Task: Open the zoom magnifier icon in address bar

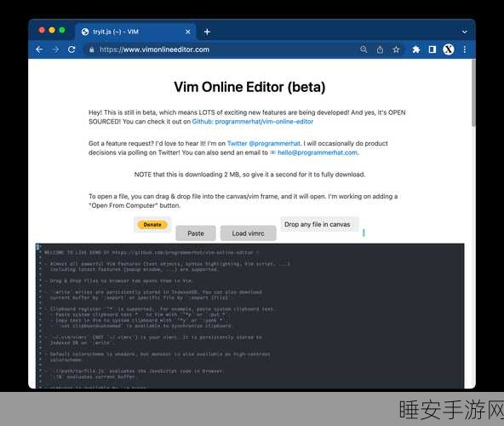Action: click(364, 49)
